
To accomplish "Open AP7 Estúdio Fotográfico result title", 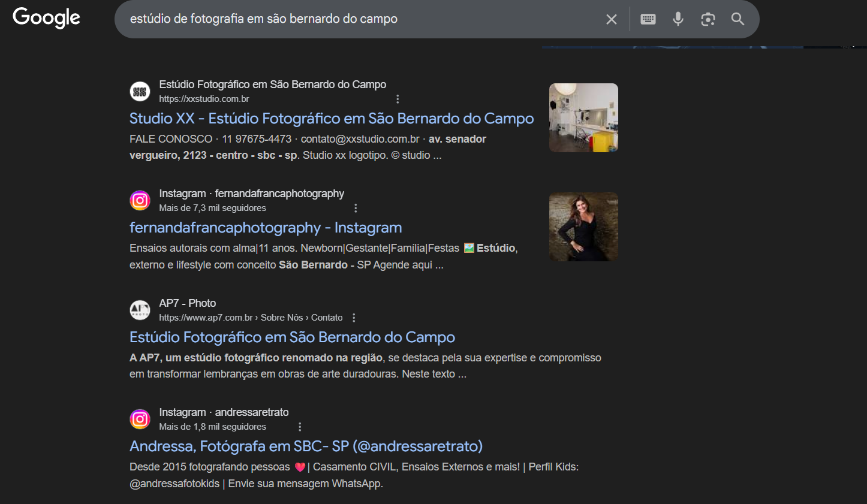I will (x=292, y=337).
